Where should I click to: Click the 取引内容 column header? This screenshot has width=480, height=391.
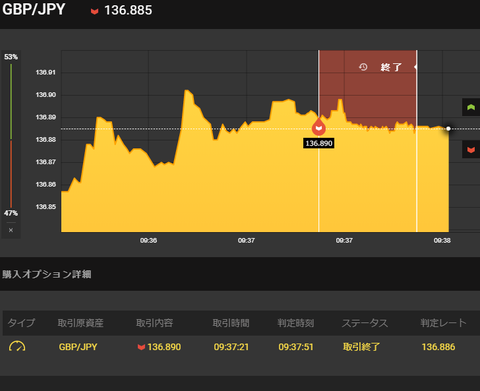tap(154, 323)
